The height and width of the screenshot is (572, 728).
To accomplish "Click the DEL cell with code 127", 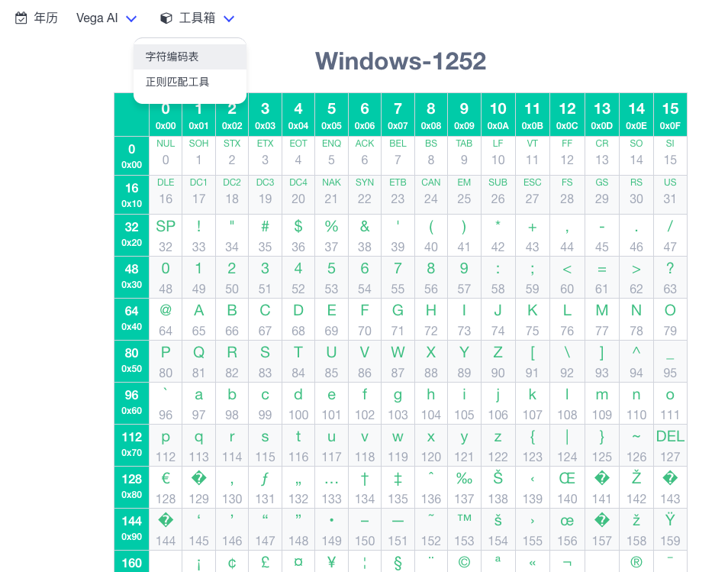I will [670, 445].
